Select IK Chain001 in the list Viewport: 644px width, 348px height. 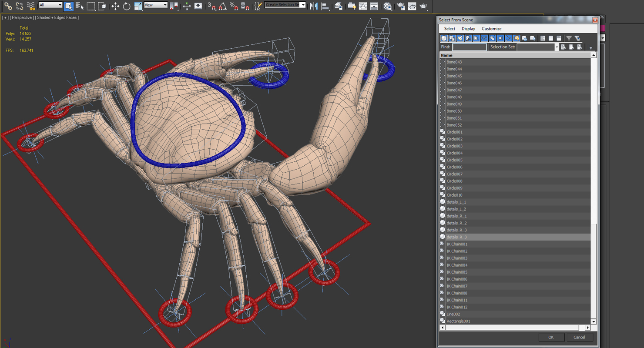point(515,244)
